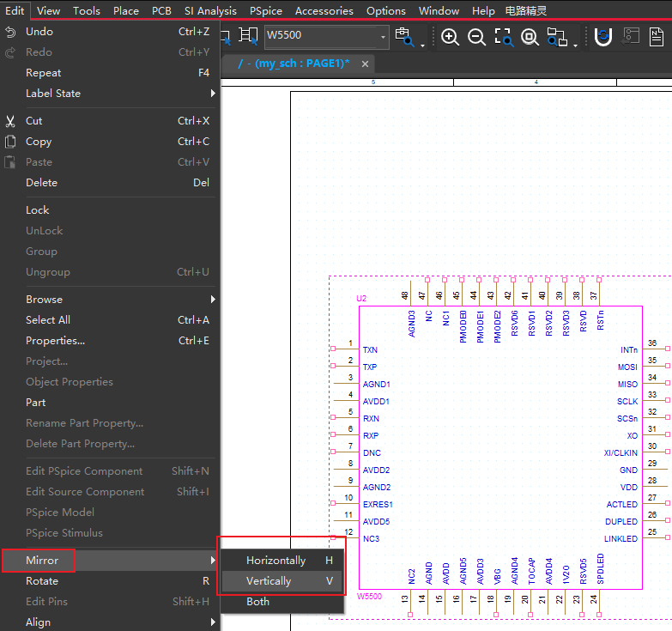Click the zoom out magnifier icon
672x631 pixels.
click(x=476, y=37)
